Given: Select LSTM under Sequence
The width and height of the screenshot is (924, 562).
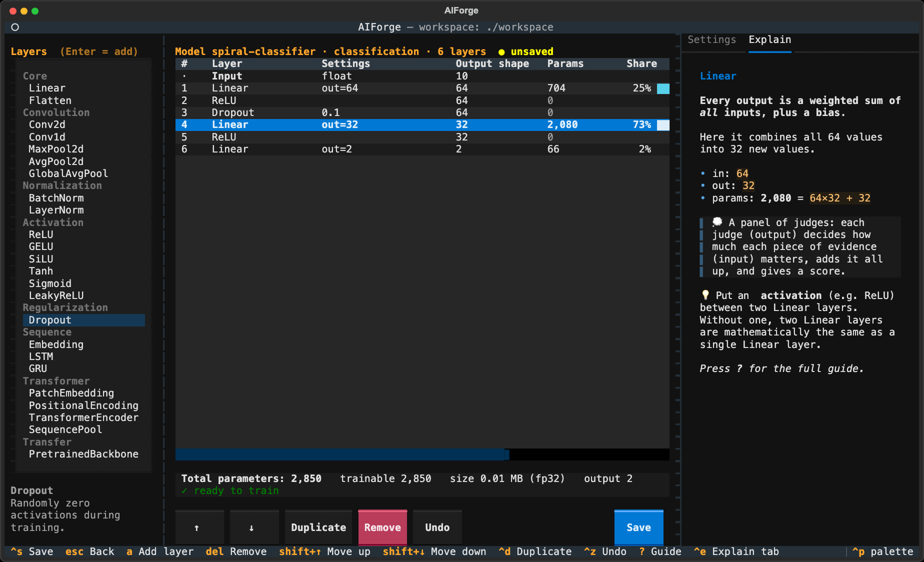Looking at the screenshot, I should coord(41,356).
